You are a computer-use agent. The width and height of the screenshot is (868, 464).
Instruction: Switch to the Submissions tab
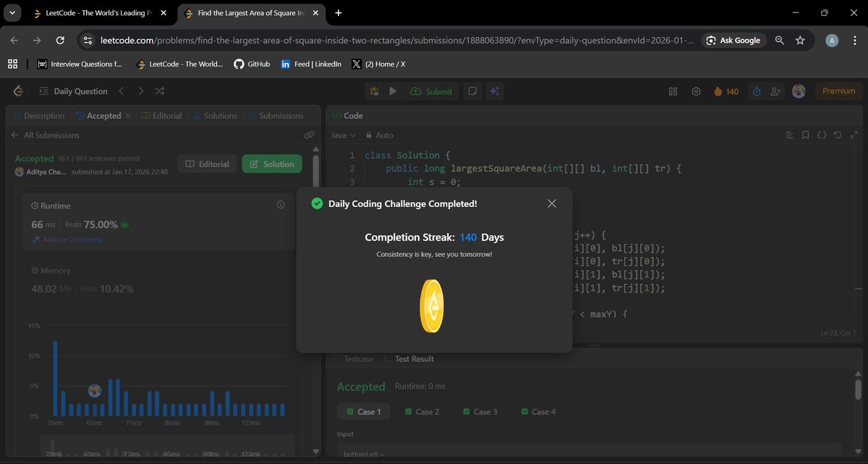click(x=276, y=116)
